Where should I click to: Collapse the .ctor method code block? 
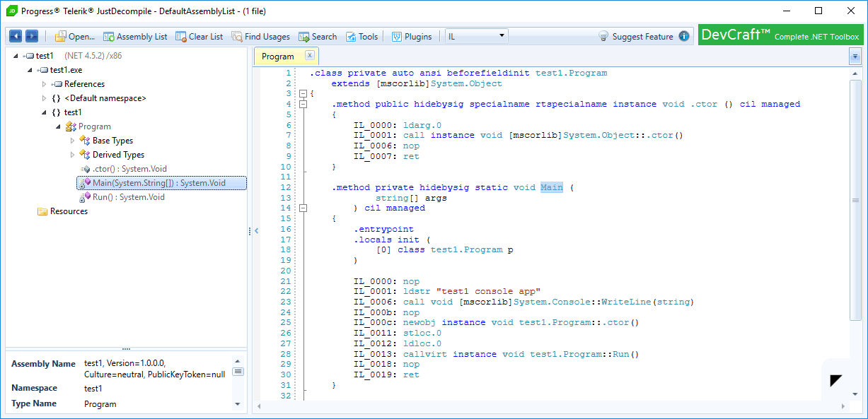pos(303,104)
